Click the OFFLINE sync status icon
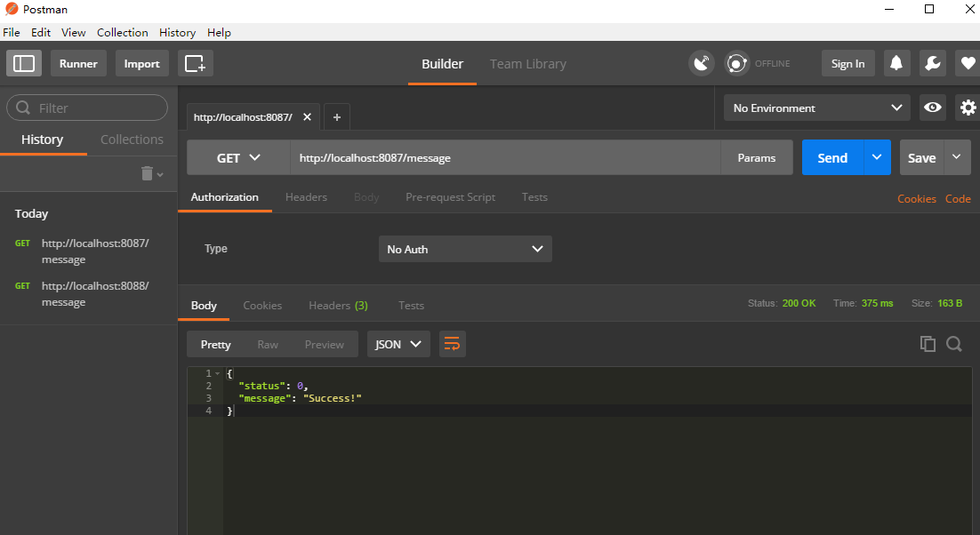This screenshot has width=980, height=535. 737,63
